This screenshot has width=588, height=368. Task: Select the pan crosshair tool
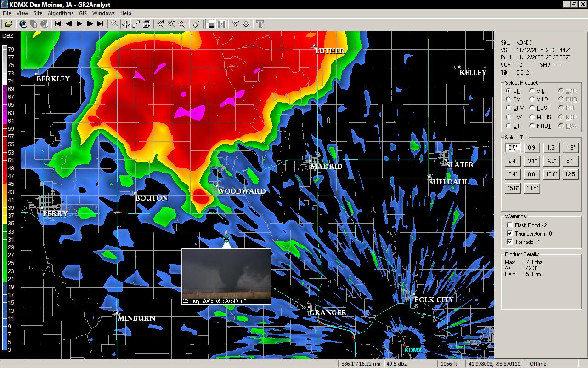tap(125, 24)
